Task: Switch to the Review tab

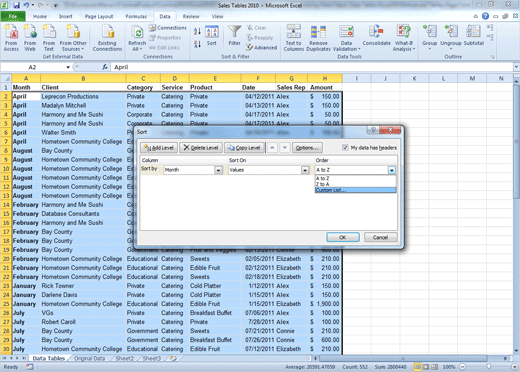Action: click(x=191, y=16)
